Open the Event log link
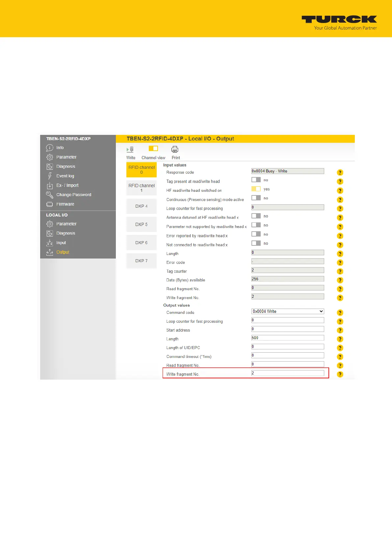392x554 pixels. coord(65,176)
